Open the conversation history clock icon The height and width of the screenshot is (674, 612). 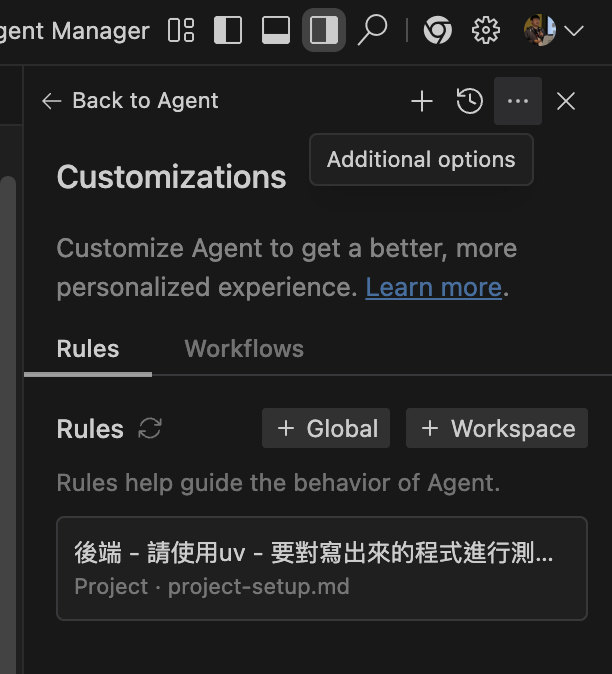pyautogui.click(x=470, y=101)
